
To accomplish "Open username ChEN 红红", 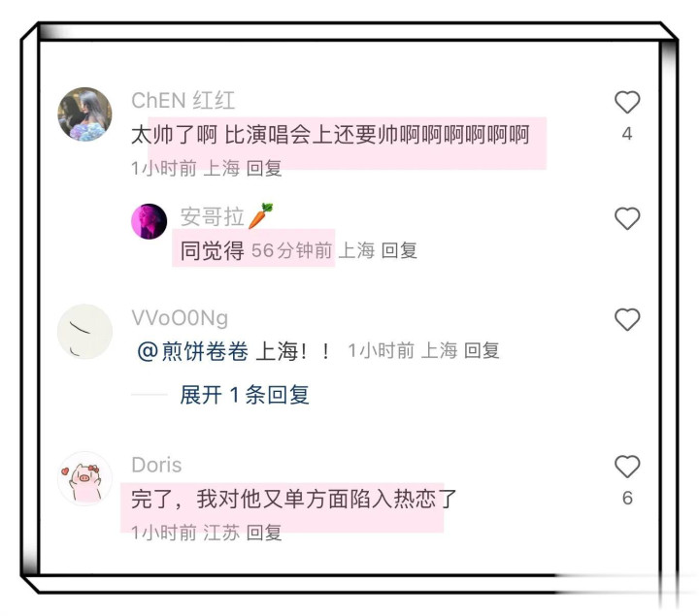I will pyautogui.click(x=183, y=100).
